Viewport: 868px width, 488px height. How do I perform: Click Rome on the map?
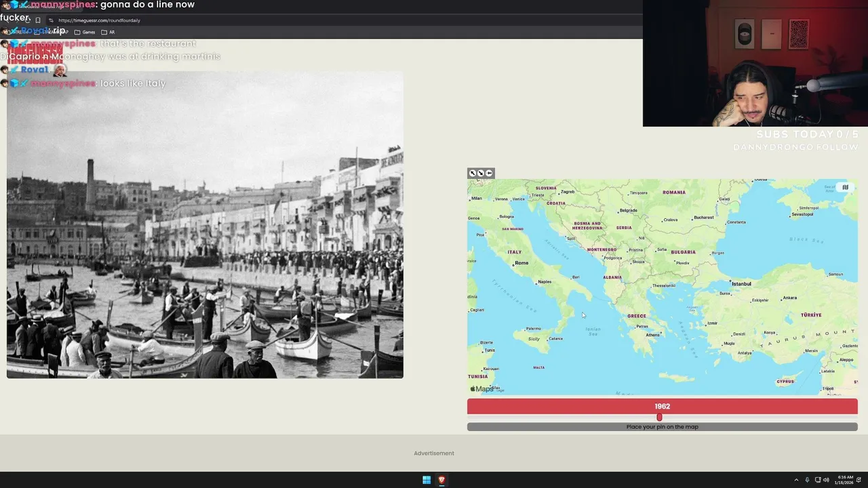point(521,263)
